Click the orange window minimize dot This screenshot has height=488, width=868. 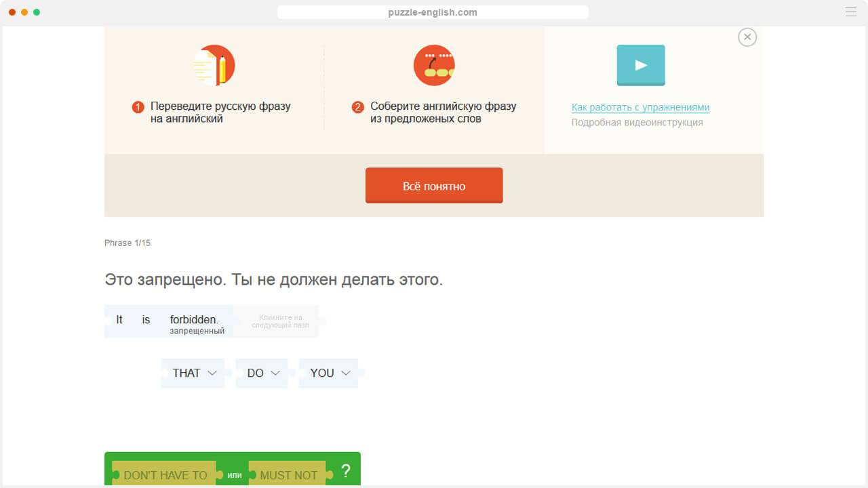24,12
